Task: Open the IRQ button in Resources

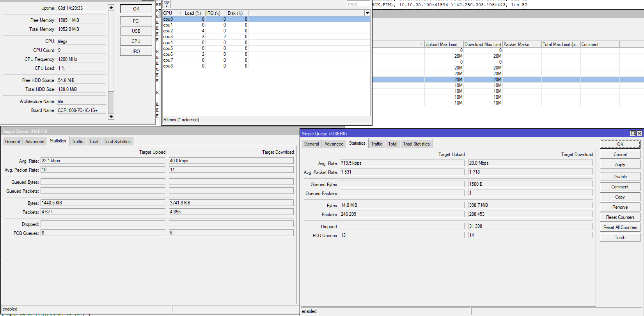Action: point(136,51)
